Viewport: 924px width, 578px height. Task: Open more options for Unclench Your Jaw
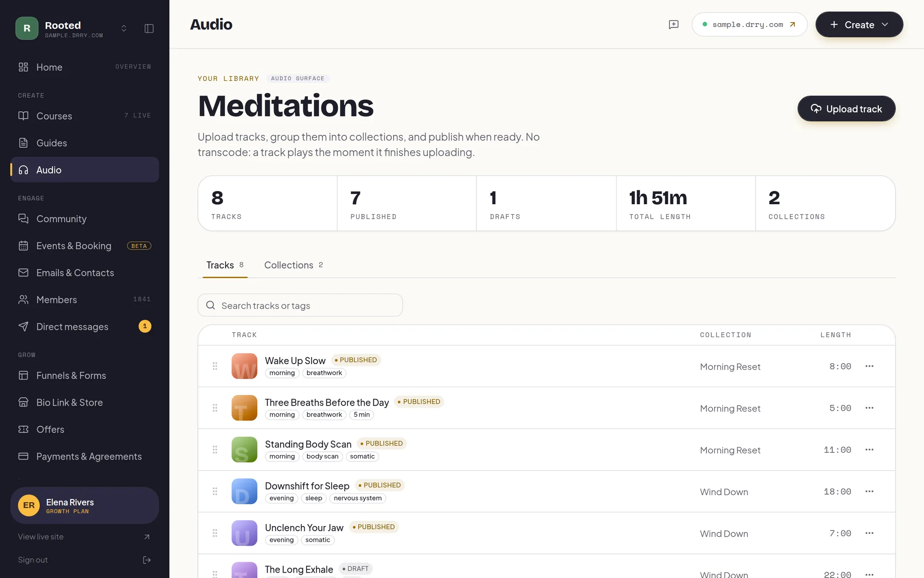pyautogui.click(x=869, y=533)
